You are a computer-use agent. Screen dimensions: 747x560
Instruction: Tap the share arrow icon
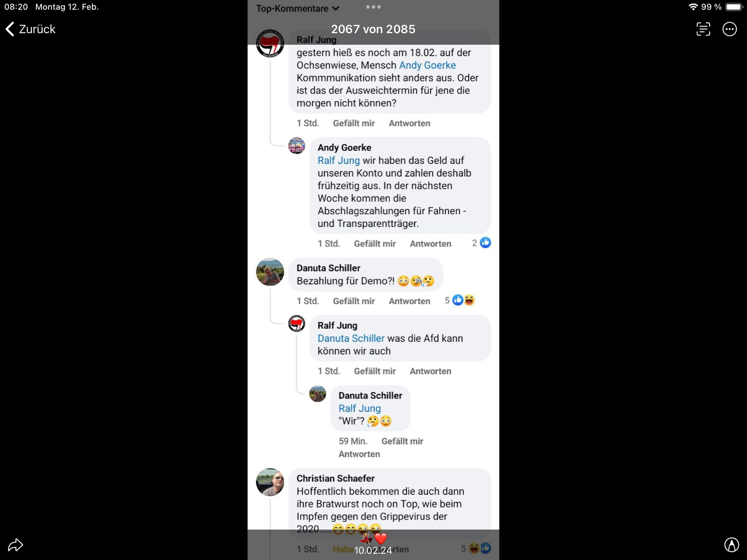(x=15, y=545)
